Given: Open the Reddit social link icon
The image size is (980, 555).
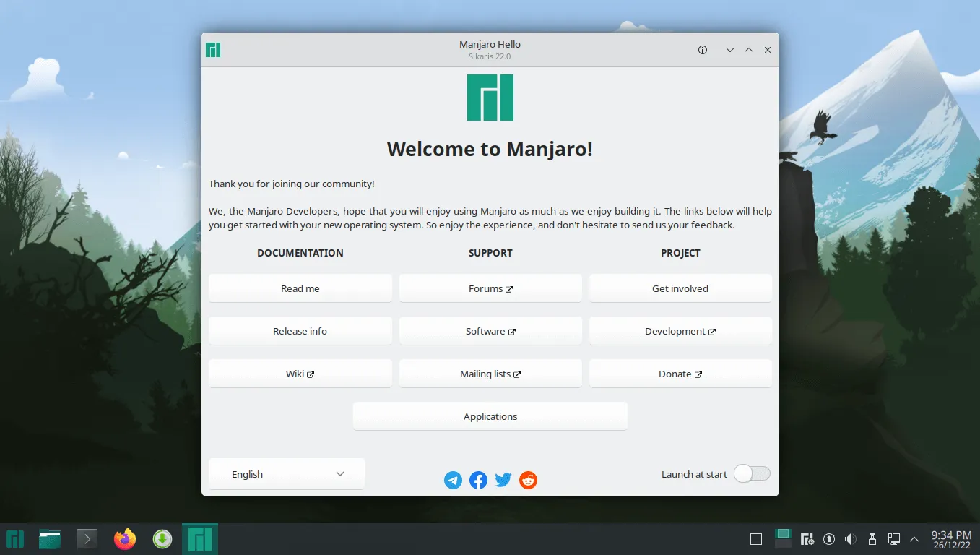Looking at the screenshot, I should 529,480.
